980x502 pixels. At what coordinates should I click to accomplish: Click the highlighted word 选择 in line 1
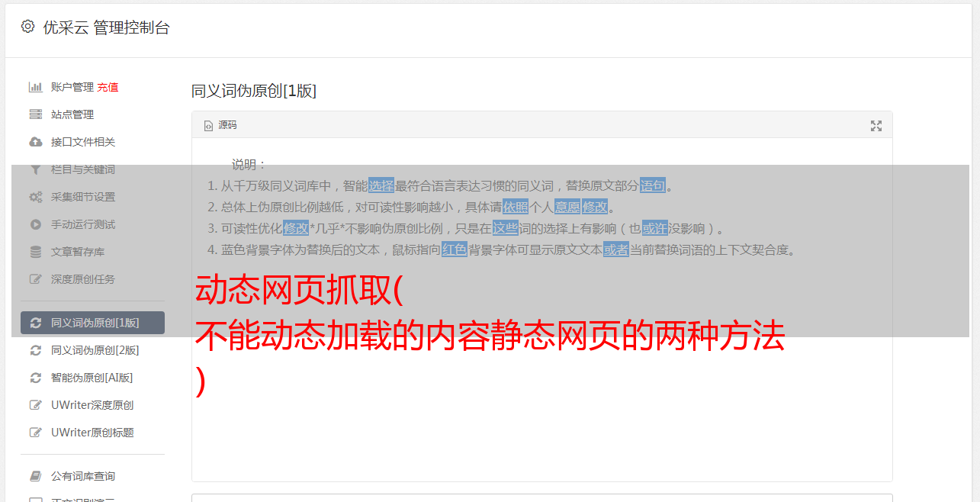click(x=381, y=185)
